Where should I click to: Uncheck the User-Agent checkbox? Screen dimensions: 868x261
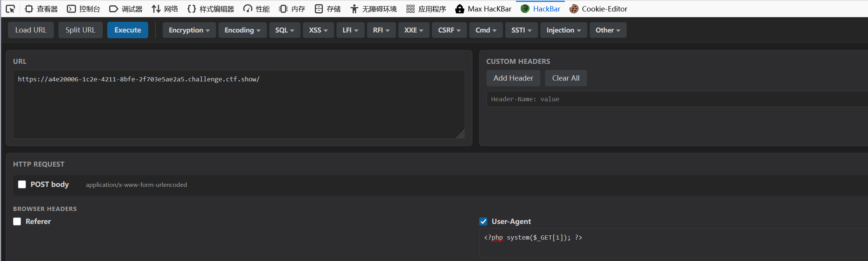coord(483,221)
